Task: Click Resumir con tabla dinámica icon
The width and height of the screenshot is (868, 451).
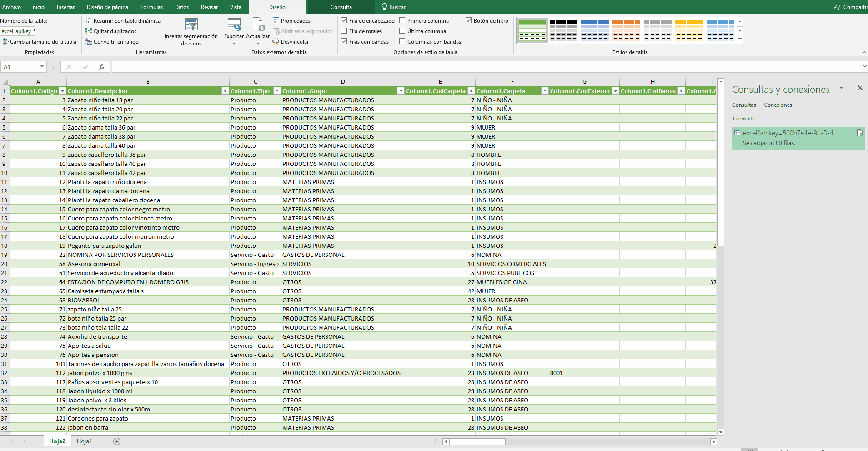Action: click(x=89, y=21)
